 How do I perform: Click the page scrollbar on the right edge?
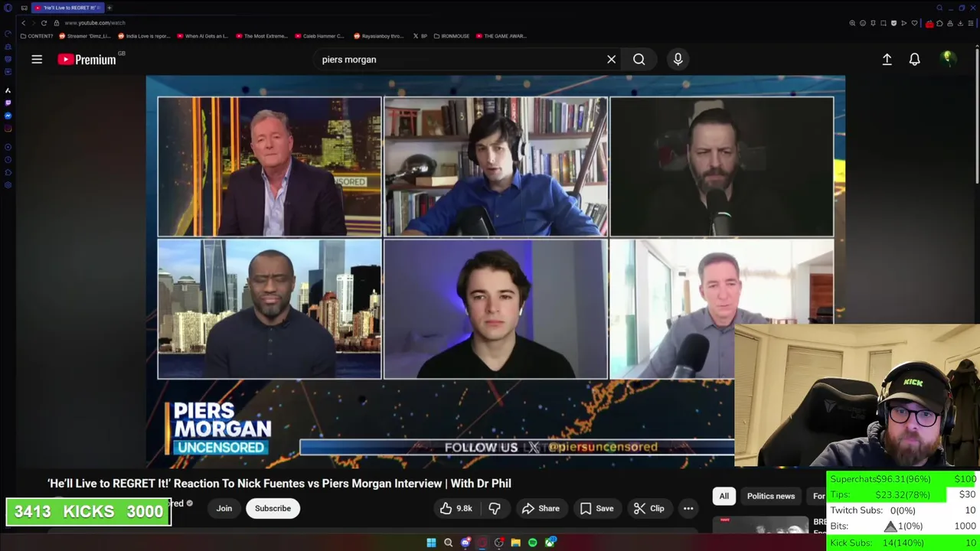pos(977,115)
